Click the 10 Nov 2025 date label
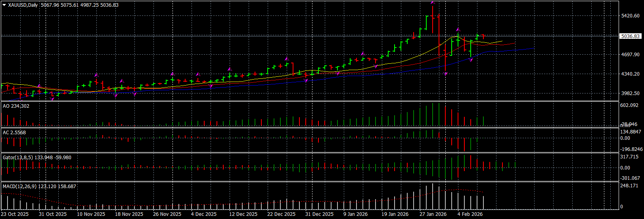Image resolution: width=644 pixels, height=219 pixels. (x=91, y=214)
